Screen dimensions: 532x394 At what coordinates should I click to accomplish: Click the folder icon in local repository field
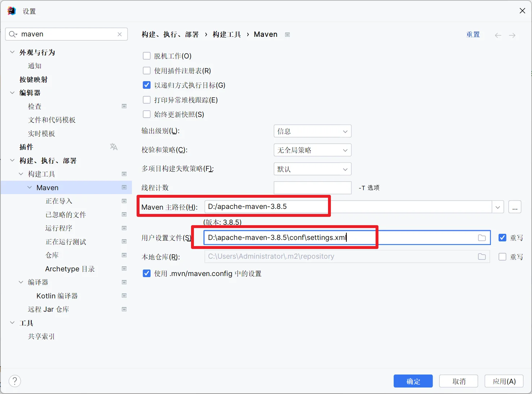(x=482, y=257)
